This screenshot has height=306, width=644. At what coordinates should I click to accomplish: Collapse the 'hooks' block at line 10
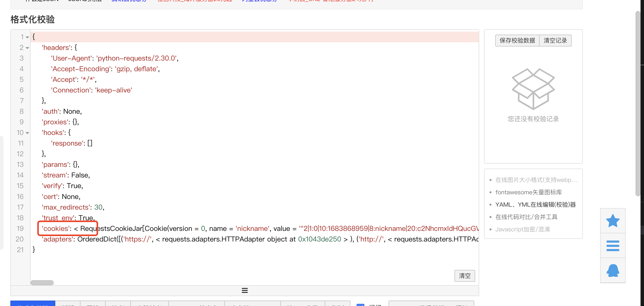point(27,133)
